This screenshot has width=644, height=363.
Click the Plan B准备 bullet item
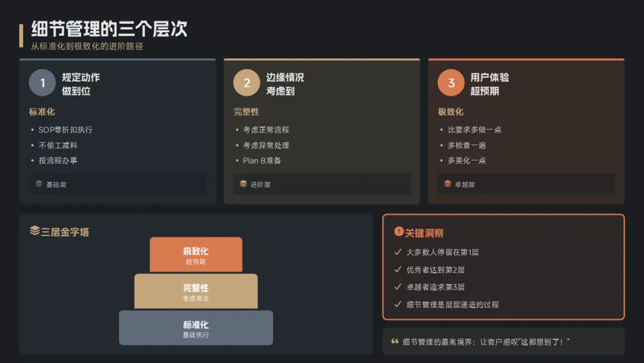(x=262, y=161)
